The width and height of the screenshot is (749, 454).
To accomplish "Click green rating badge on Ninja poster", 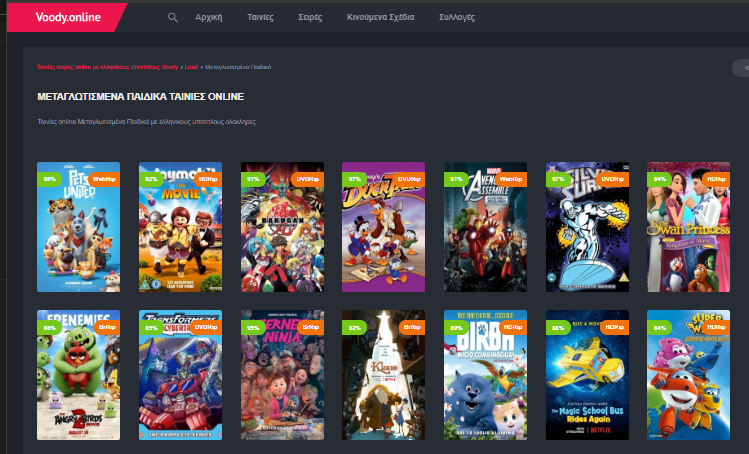I will [x=253, y=327].
